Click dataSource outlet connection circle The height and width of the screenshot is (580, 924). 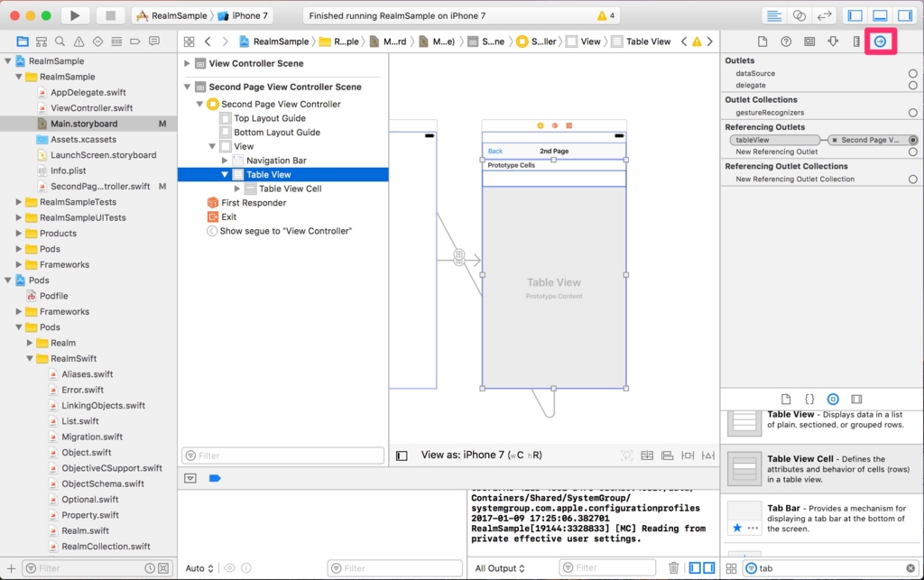pyautogui.click(x=913, y=74)
